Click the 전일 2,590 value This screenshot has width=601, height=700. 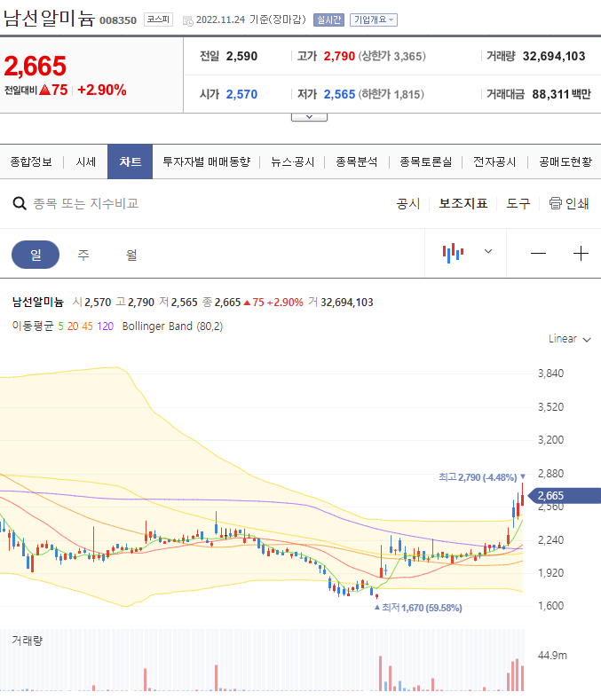point(241,56)
